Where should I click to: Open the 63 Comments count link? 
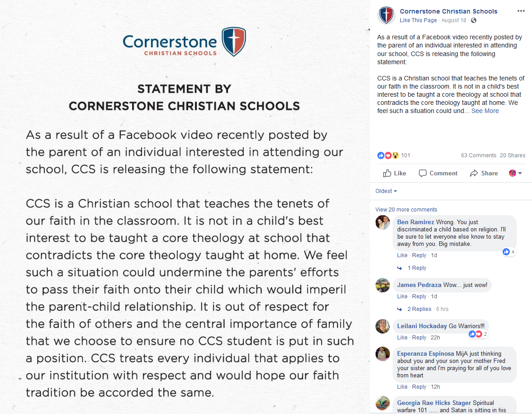click(x=479, y=155)
